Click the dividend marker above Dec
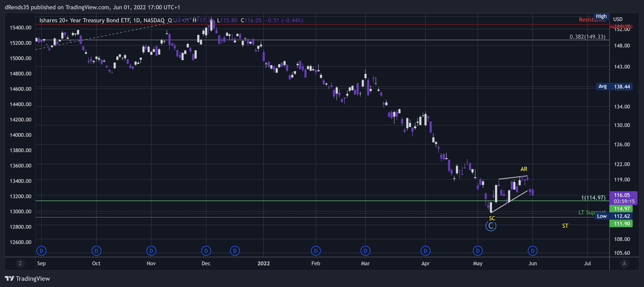This screenshot has width=644, height=287. pos(206,251)
